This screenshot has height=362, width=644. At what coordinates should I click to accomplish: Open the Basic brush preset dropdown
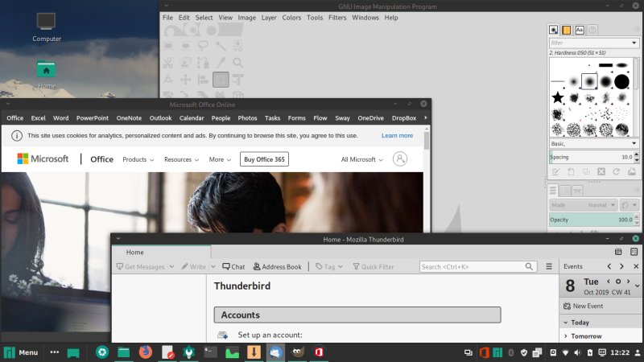tap(594, 144)
